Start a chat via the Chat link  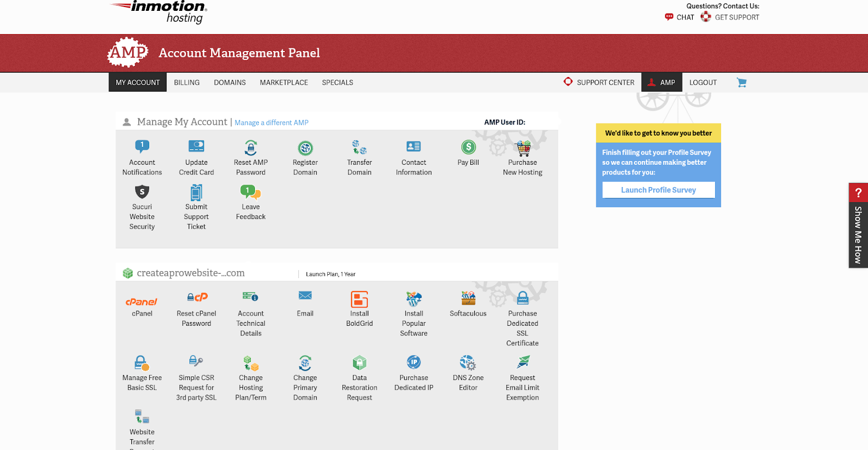679,17
